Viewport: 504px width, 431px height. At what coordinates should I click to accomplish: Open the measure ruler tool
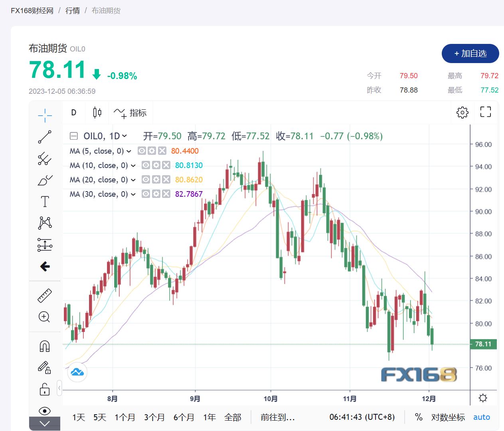45,296
